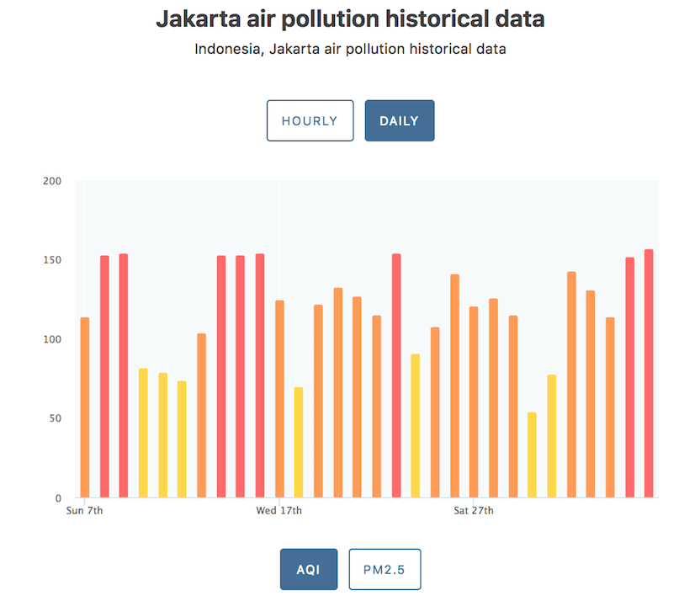Switch chart to PM2.5 metric

point(384,569)
